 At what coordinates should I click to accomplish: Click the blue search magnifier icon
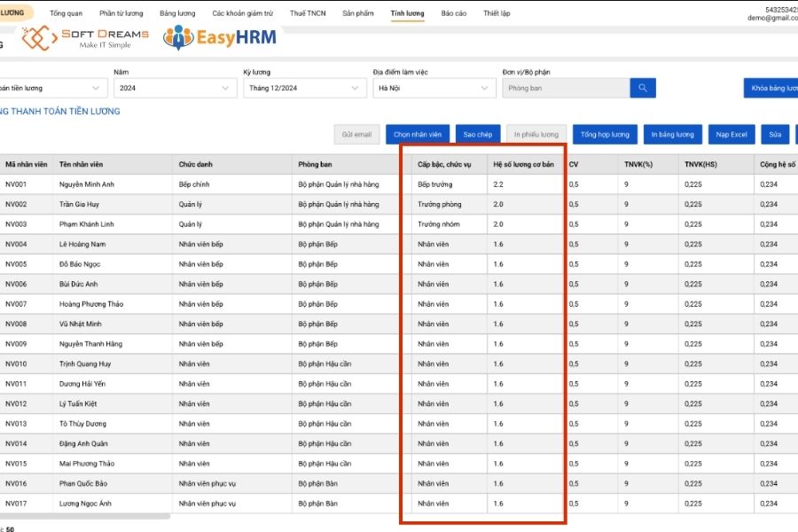[x=642, y=88]
